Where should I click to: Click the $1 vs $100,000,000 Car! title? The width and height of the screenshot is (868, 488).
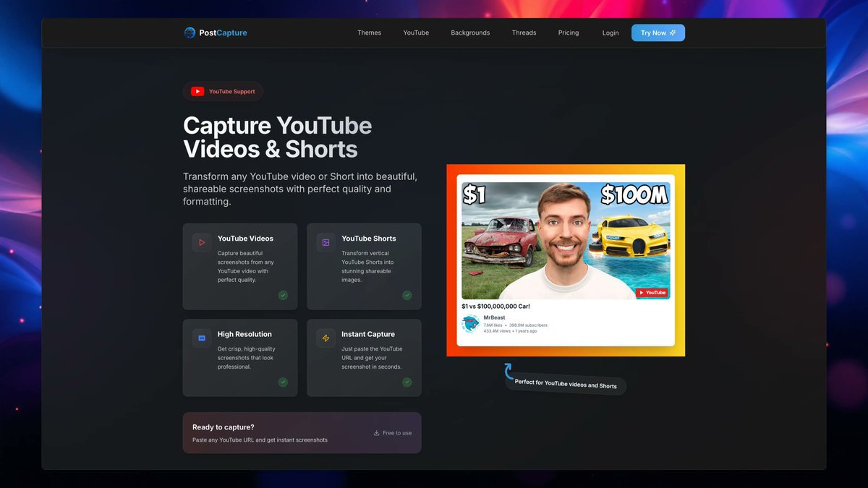tap(495, 307)
